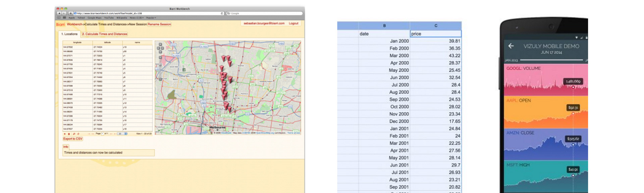Click the AMZN close marker dot

pyautogui.click(x=573, y=145)
